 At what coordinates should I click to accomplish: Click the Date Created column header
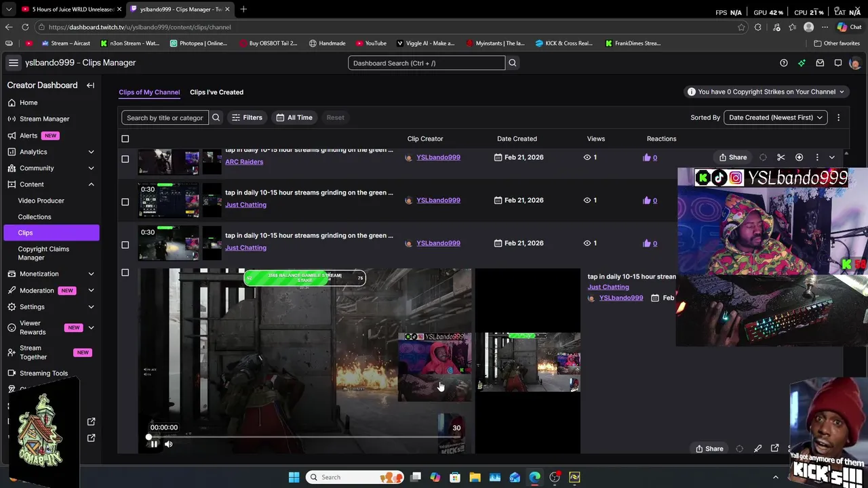coord(517,139)
